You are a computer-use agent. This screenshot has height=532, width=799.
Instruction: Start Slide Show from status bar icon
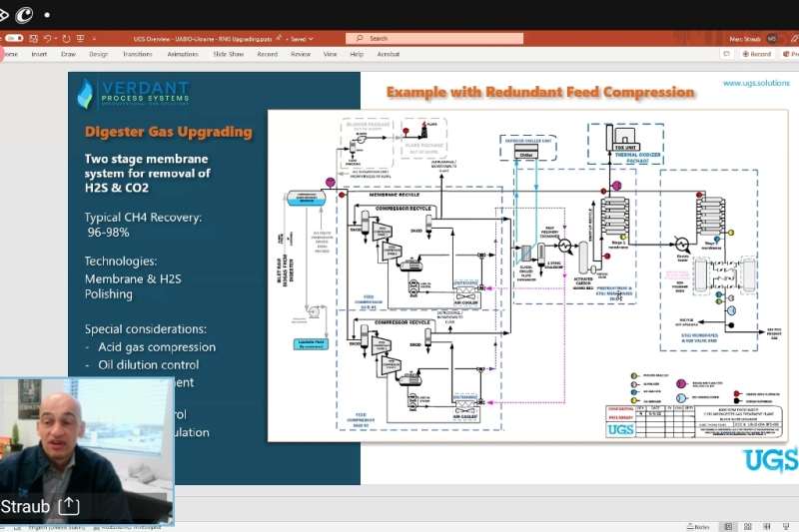(786, 527)
